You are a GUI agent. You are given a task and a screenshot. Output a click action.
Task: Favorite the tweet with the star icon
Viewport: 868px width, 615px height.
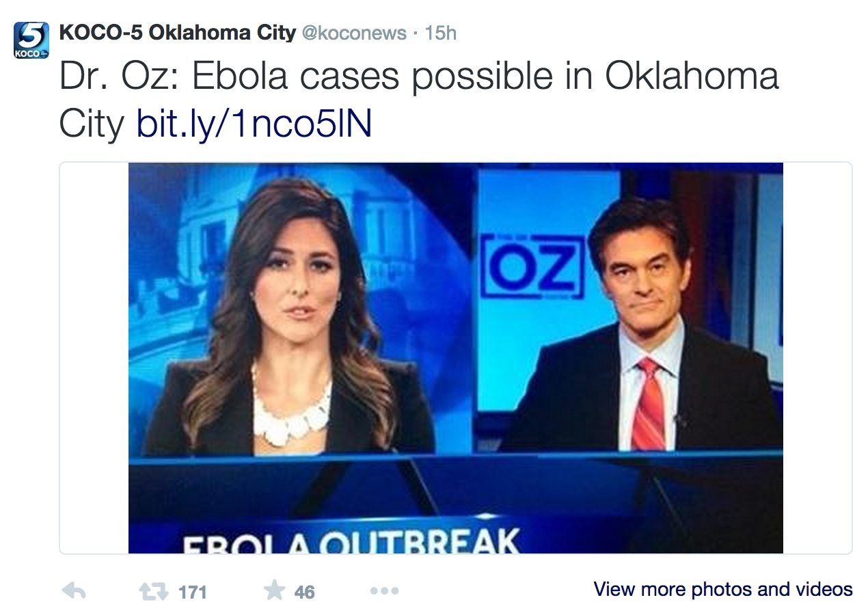click(274, 590)
